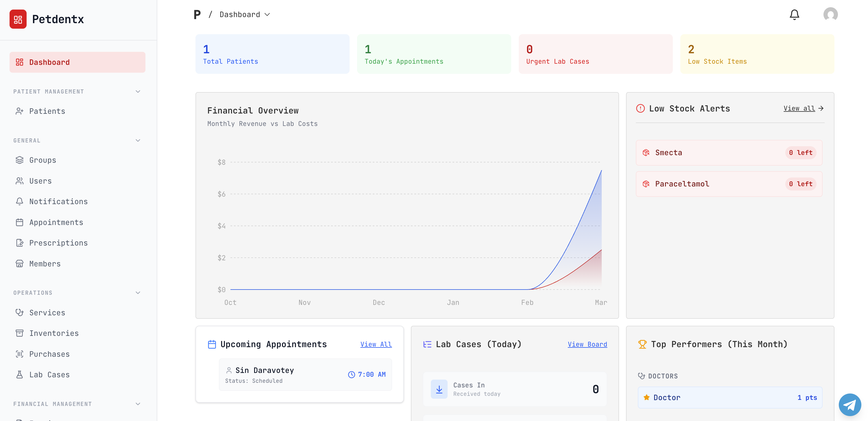Expand the Financial Management section chevron
Viewport: 868px width, 421px height.
(x=138, y=404)
